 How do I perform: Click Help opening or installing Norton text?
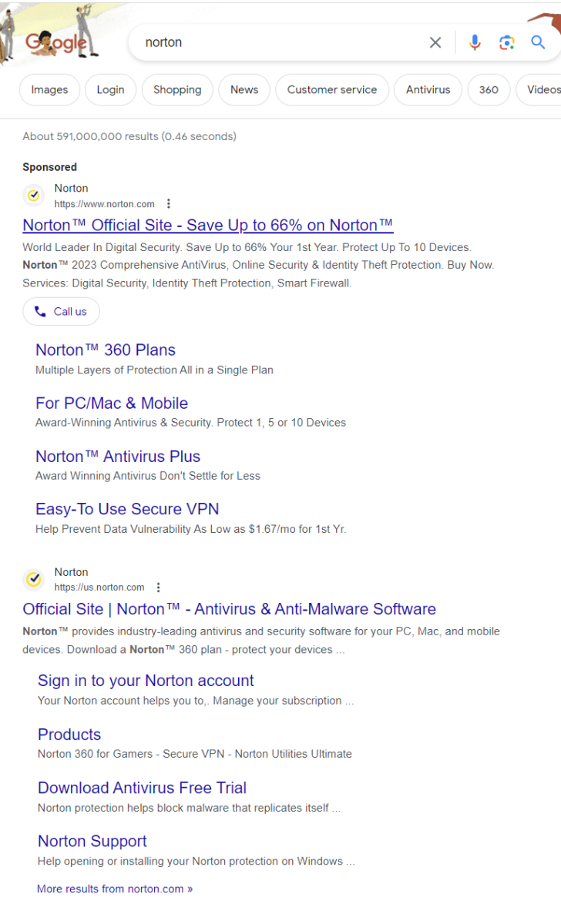[x=197, y=861]
